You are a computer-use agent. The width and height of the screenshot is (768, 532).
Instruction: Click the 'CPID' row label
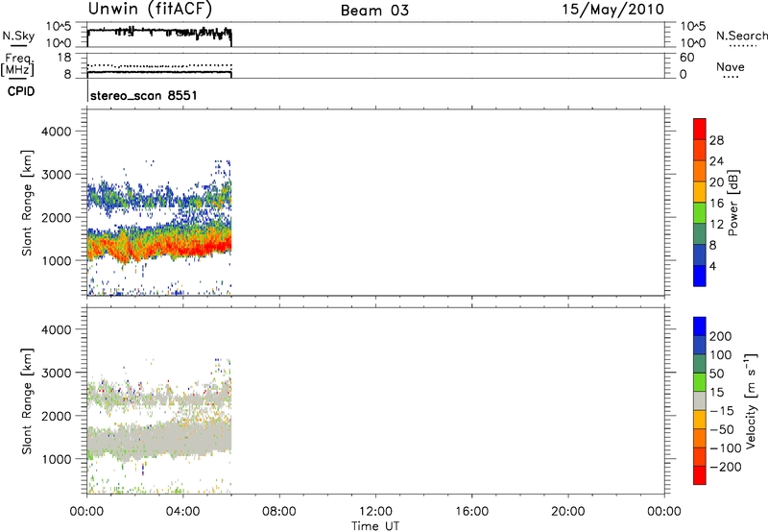coord(21,91)
